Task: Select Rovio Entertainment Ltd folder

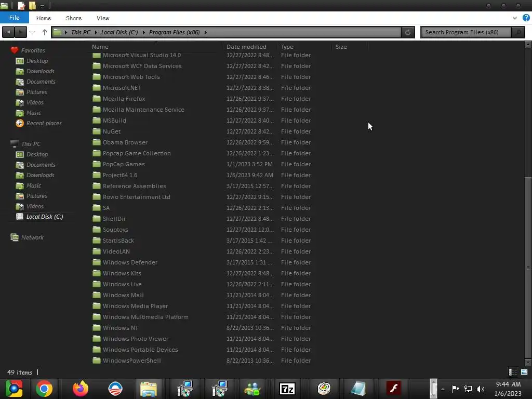Action: point(137,197)
